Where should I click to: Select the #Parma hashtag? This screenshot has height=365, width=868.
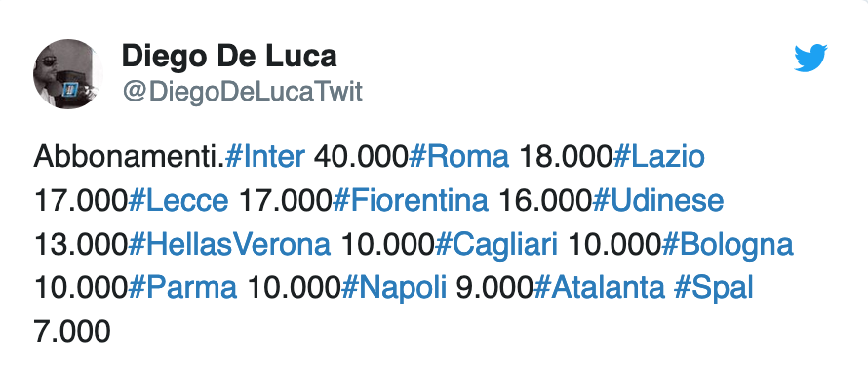(182, 288)
